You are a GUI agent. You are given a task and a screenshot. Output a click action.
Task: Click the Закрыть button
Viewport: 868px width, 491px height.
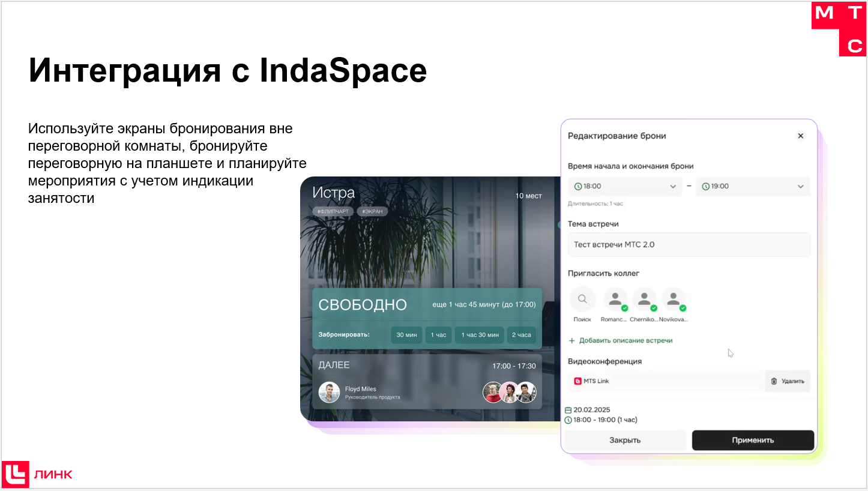[x=625, y=440]
